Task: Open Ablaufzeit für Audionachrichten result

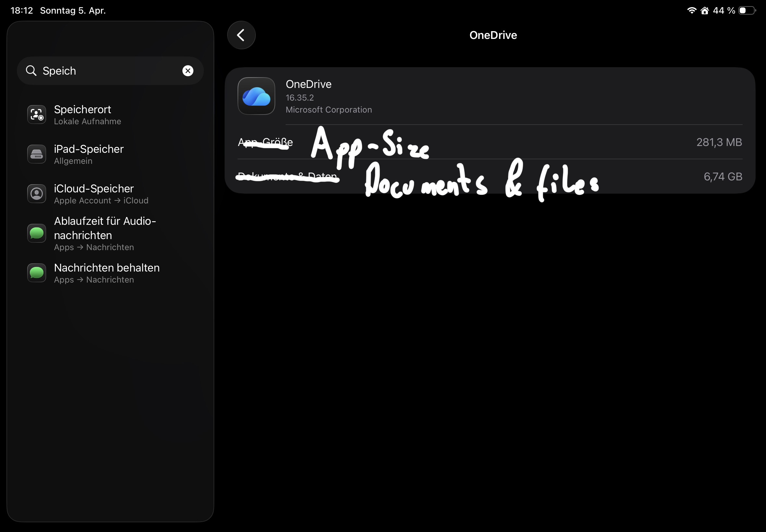Action: (110, 233)
